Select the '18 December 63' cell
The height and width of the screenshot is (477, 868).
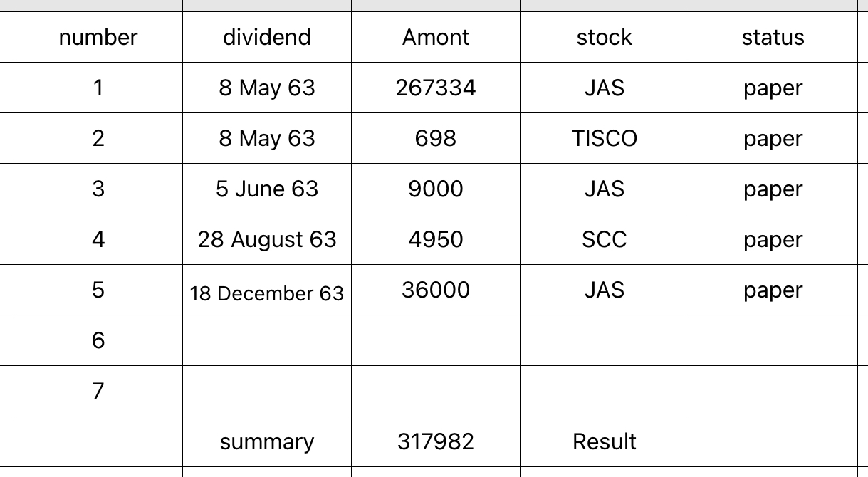(267, 290)
